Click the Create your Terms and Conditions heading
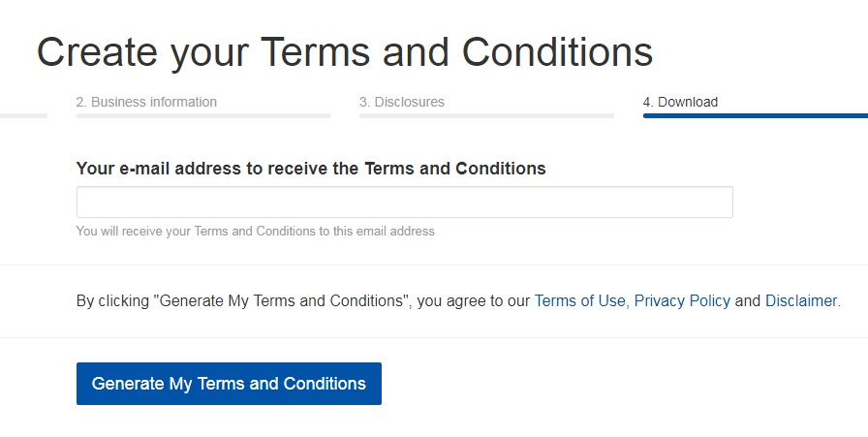 tap(345, 53)
